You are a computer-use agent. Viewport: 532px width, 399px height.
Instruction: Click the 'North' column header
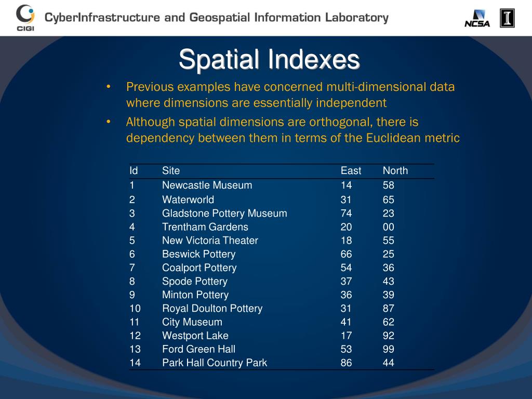395,170
